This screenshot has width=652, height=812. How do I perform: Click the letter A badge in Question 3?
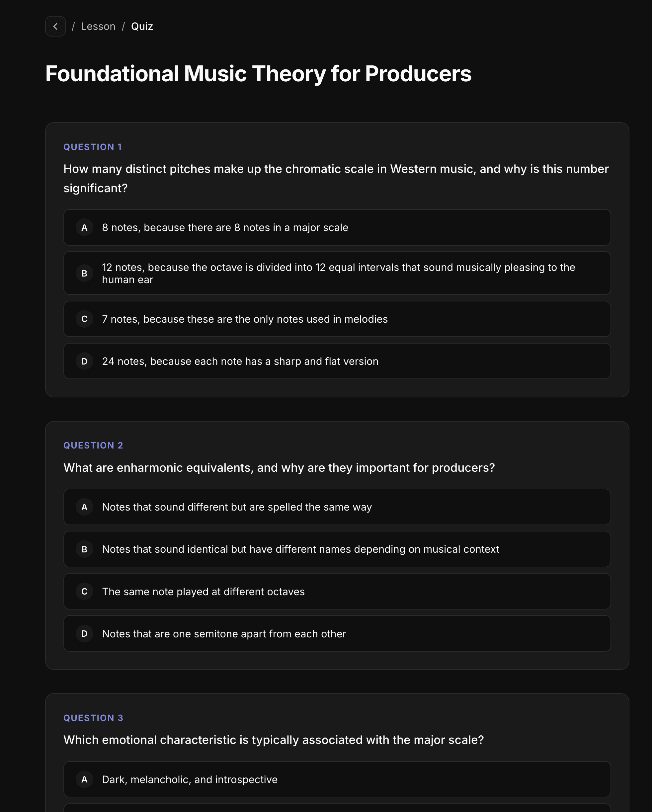tap(84, 779)
